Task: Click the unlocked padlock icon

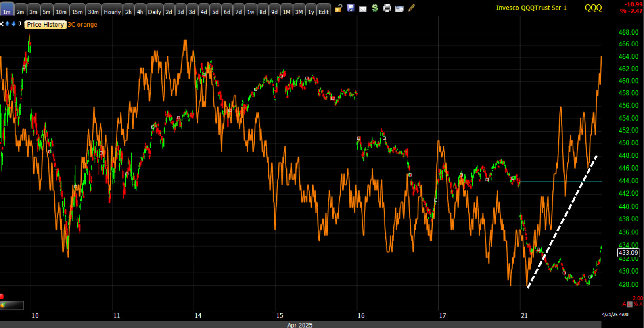Action: tap(338, 8)
